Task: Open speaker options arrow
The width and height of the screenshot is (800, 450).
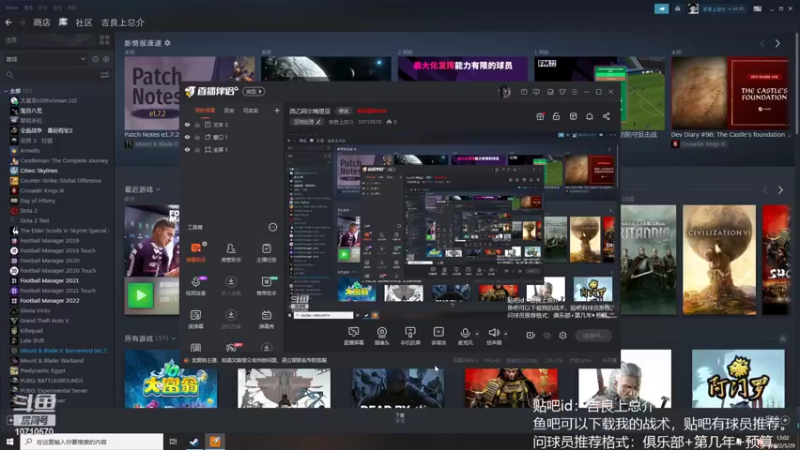Action: coord(506,334)
